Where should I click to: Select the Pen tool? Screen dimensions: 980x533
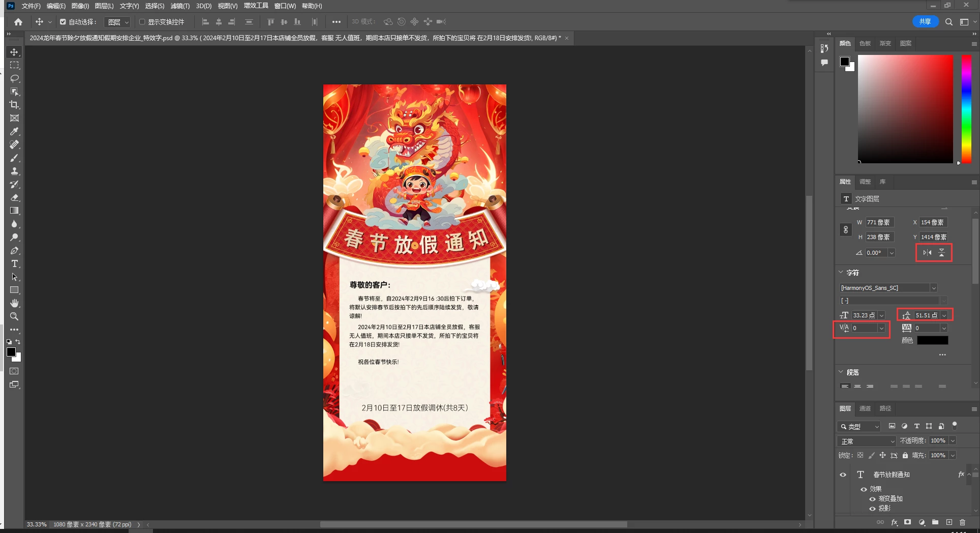[x=14, y=250]
